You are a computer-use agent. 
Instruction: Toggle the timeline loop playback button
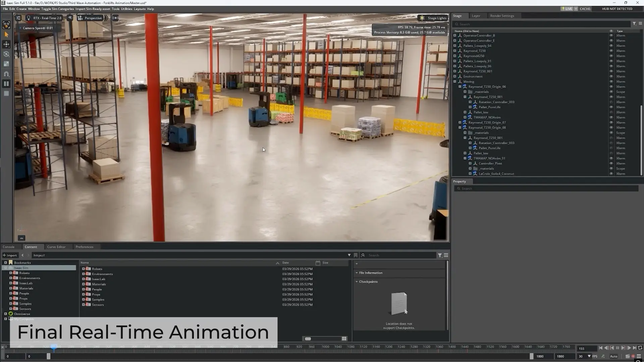[640, 348]
